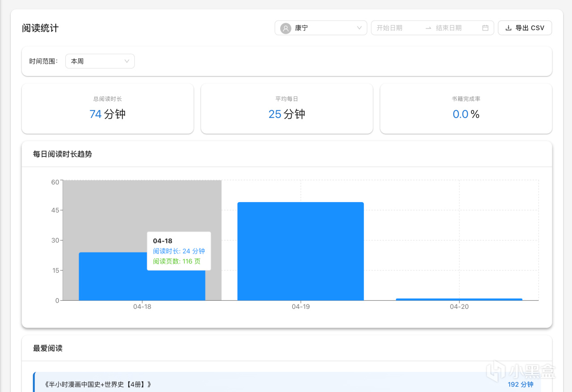Click the 阅读统计 page title
Viewport: 572px width, 392px height.
(40, 28)
